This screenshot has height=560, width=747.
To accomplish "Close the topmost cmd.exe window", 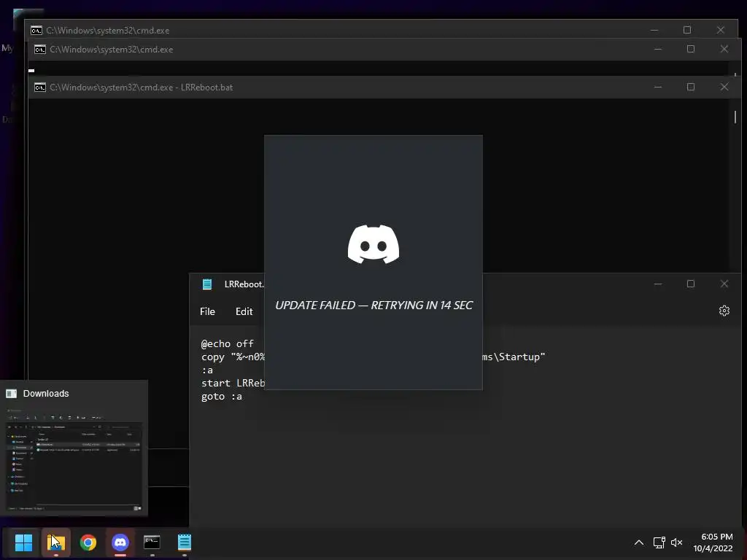I will (720, 30).
